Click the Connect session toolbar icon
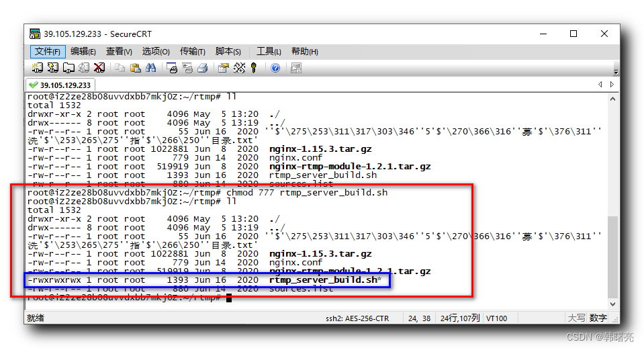 coord(38,68)
